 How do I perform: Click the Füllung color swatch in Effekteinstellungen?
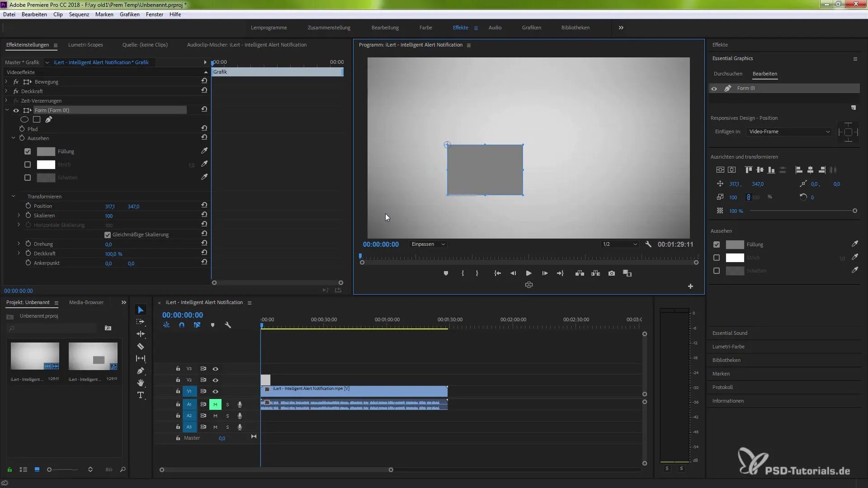click(x=46, y=152)
